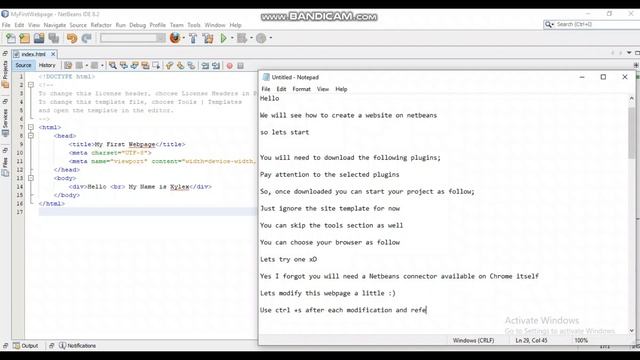Open browser selector dropdown arrow

184,38
